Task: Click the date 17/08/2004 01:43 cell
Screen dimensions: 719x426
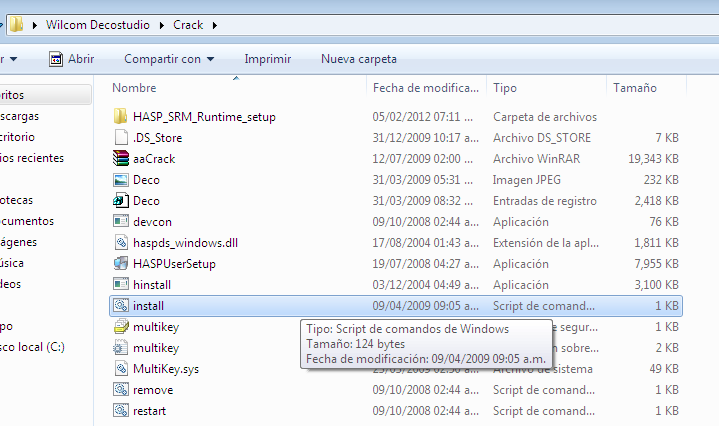Action: point(426,243)
